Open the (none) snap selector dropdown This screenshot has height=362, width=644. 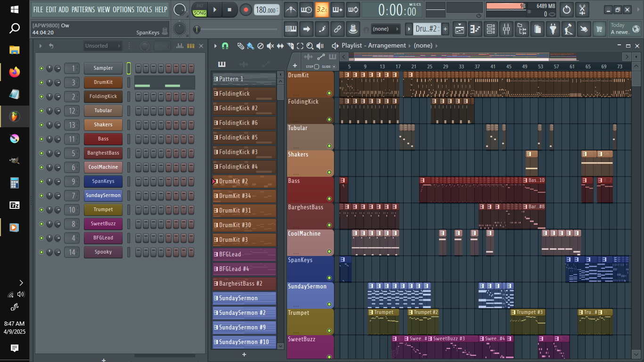pyautogui.click(x=386, y=29)
